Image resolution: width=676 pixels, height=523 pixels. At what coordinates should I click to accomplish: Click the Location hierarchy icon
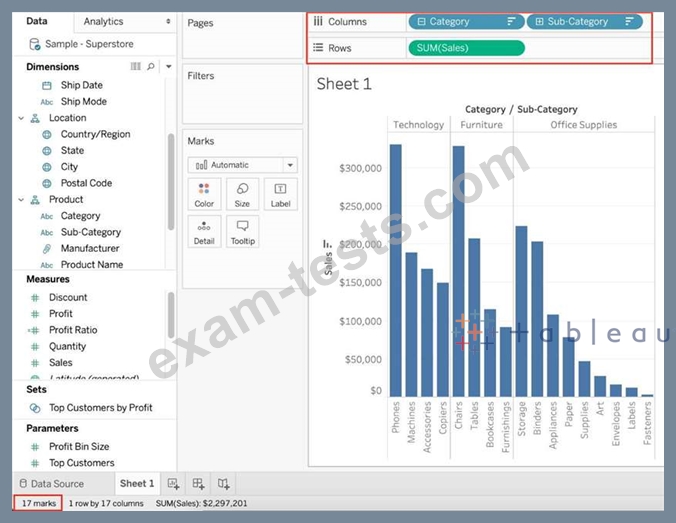[35, 118]
